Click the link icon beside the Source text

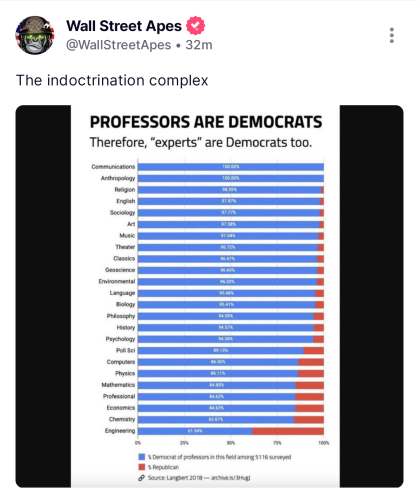(x=141, y=478)
